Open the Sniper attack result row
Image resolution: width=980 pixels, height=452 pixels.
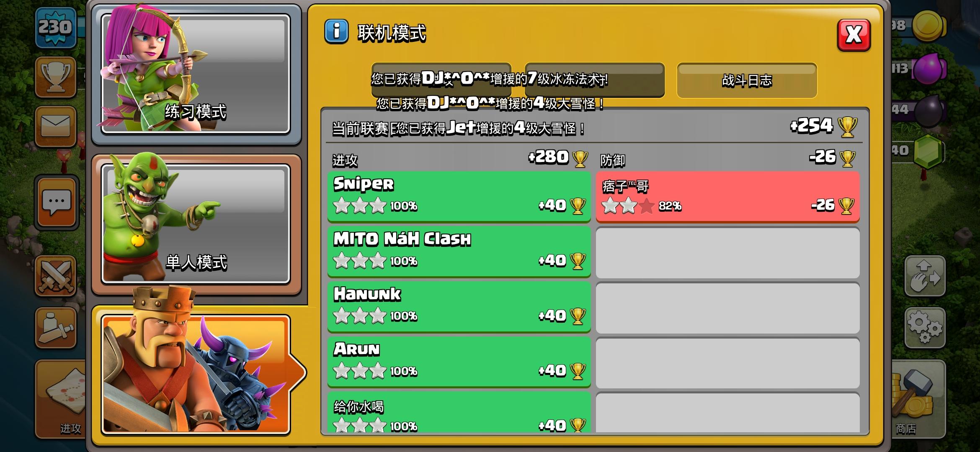click(x=459, y=196)
